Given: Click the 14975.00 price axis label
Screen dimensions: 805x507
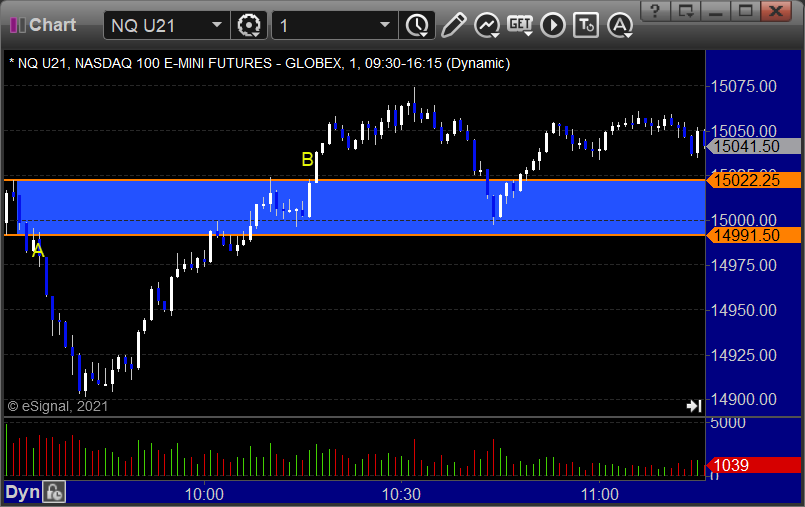Looking at the screenshot, I should (743, 265).
